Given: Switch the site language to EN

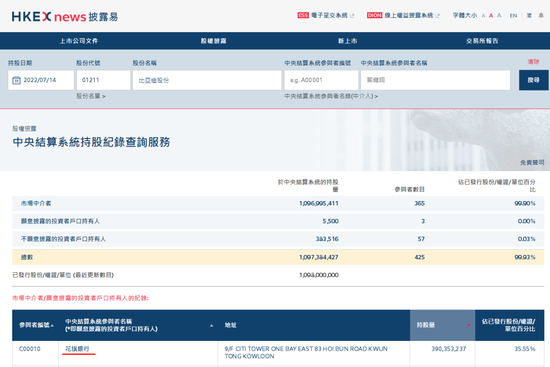Looking at the screenshot, I should (x=513, y=15).
